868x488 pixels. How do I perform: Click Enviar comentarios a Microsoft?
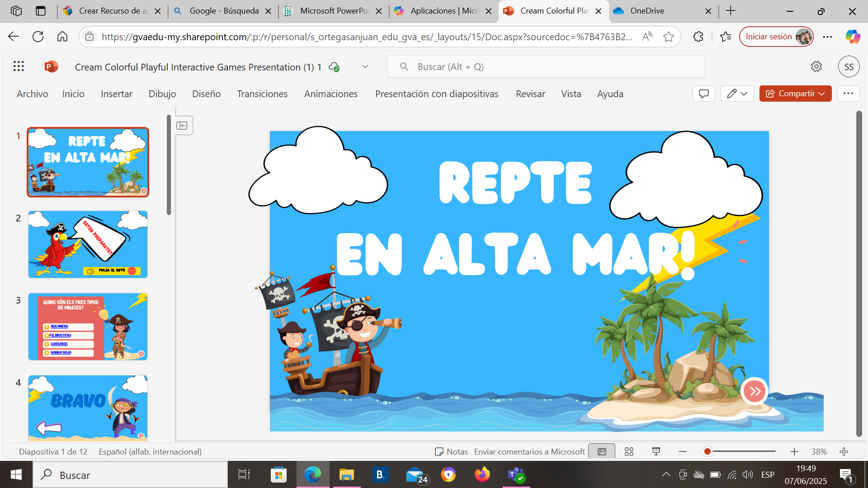[x=529, y=452]
